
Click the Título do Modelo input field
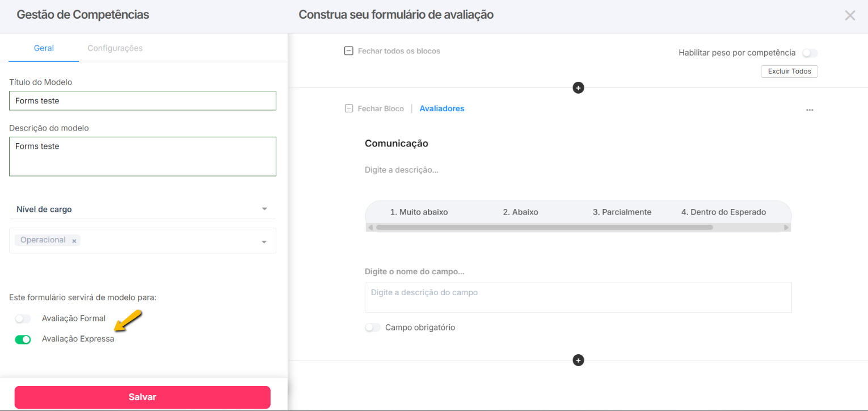point(142,100)
